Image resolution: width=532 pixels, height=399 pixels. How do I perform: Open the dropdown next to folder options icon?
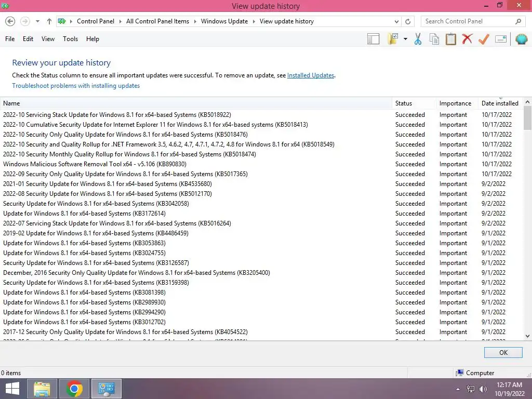[405, 39]
